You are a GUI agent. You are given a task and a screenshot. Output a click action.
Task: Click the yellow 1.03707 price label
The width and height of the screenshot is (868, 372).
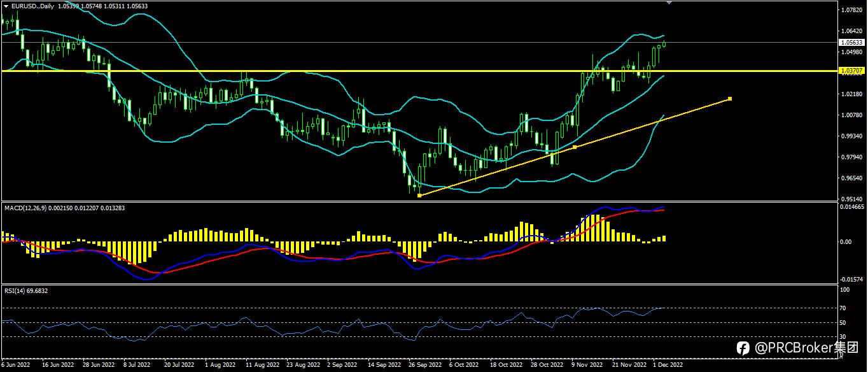click(851, 70)
